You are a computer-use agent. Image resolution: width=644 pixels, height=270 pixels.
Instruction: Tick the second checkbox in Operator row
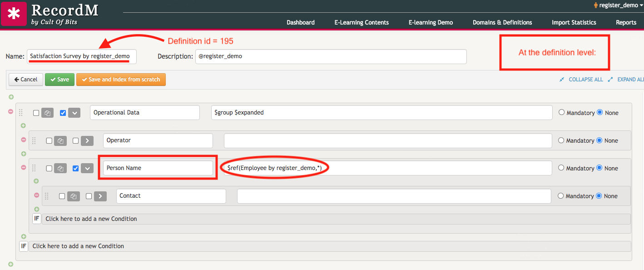pyautogui.click(x=76, y=141)
